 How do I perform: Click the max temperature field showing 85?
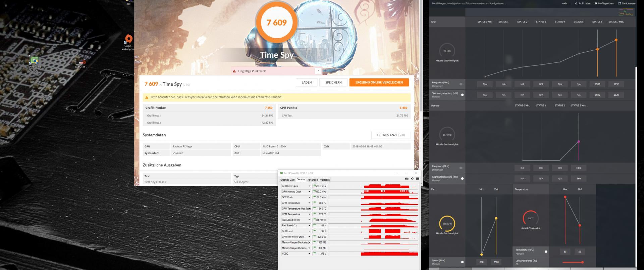point(565,252)
